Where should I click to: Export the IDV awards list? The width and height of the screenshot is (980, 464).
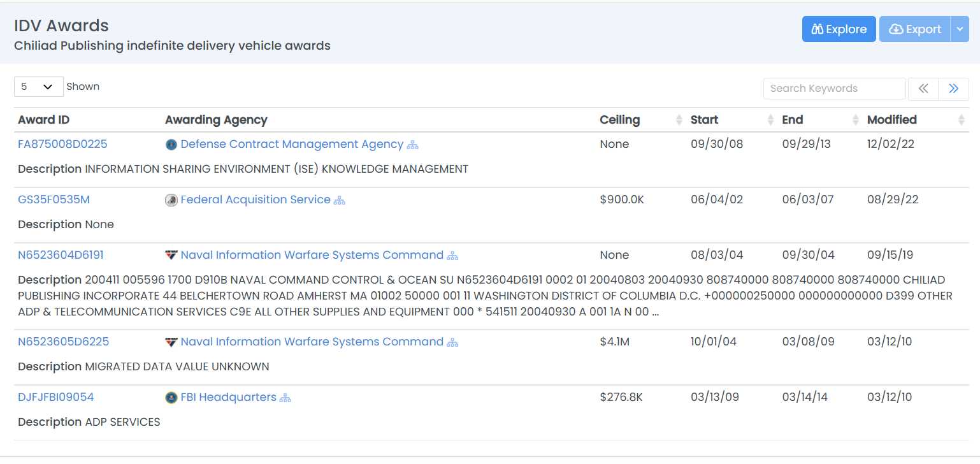coord(914,29)
